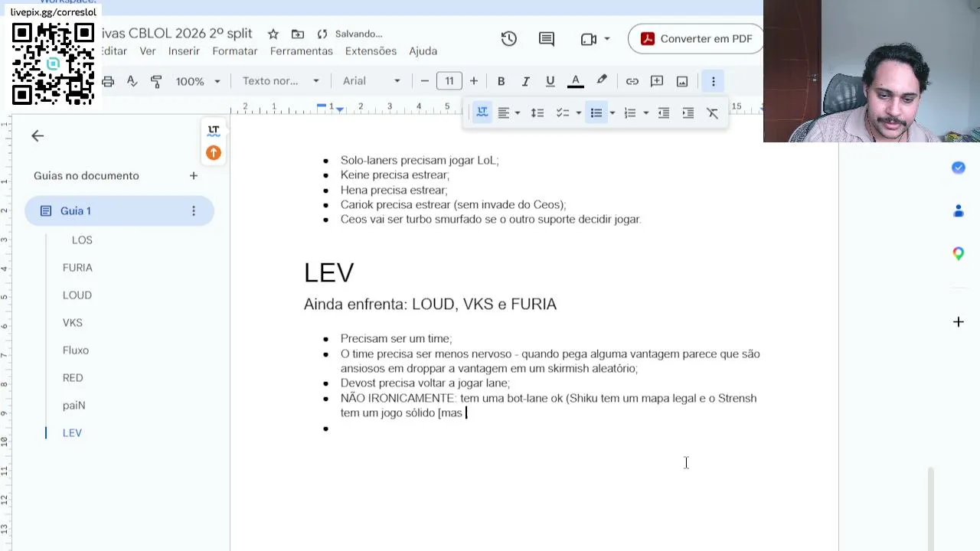Open the Ver menu
Screen dimensions: 980x551
click(x=148, y=51)
